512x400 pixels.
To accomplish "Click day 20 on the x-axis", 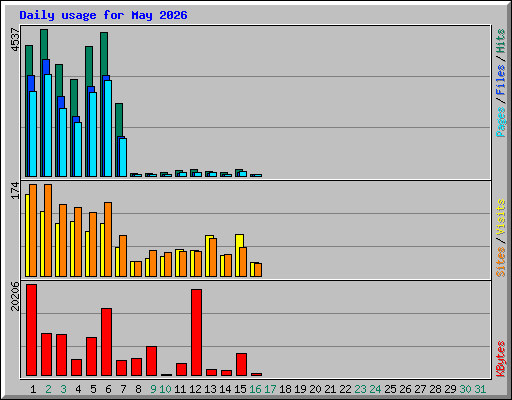I will coord(315,389).
